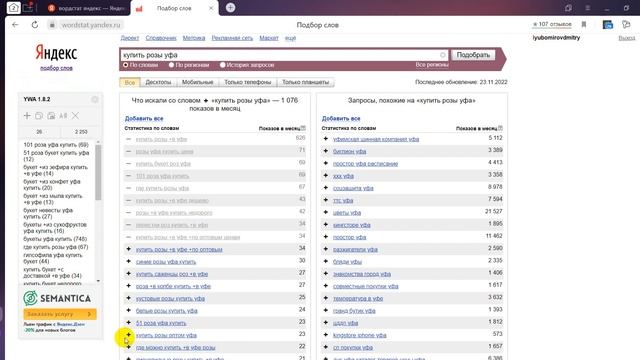The height and width of the screenshot is (360, 640).
Task: Click the copy icon in YWA panel
Action: click(x=39, y=116)
